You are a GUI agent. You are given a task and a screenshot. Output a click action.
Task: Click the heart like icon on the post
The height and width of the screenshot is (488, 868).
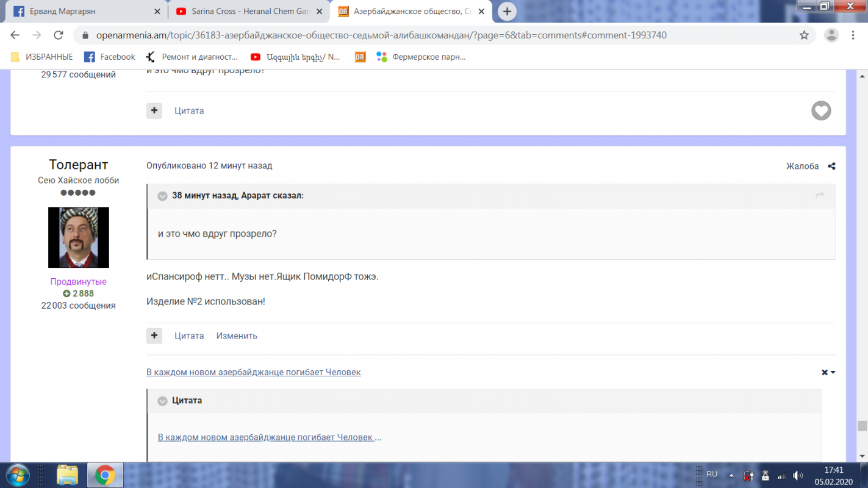point(821,110)
